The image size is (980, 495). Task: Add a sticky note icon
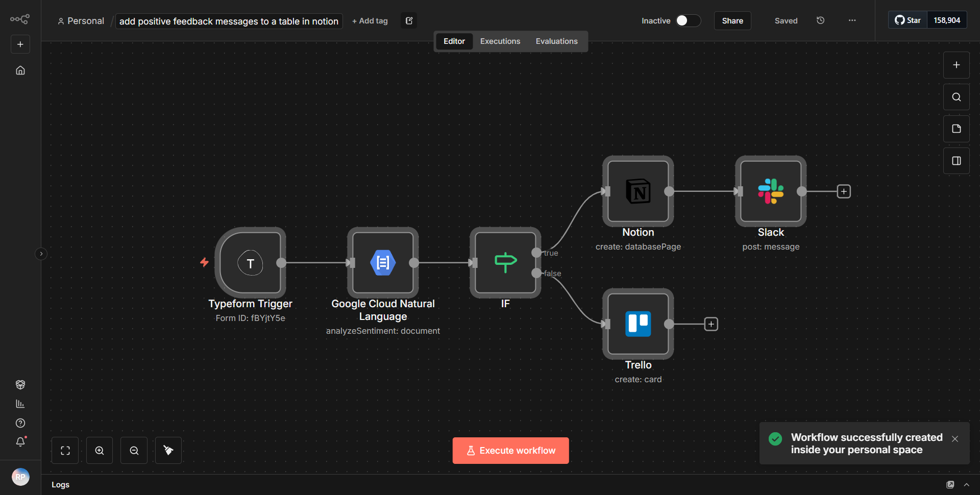957,129
